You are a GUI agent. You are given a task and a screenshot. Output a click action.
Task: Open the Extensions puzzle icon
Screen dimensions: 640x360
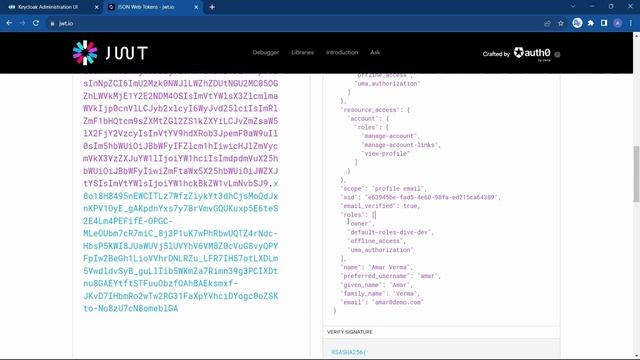591,23
